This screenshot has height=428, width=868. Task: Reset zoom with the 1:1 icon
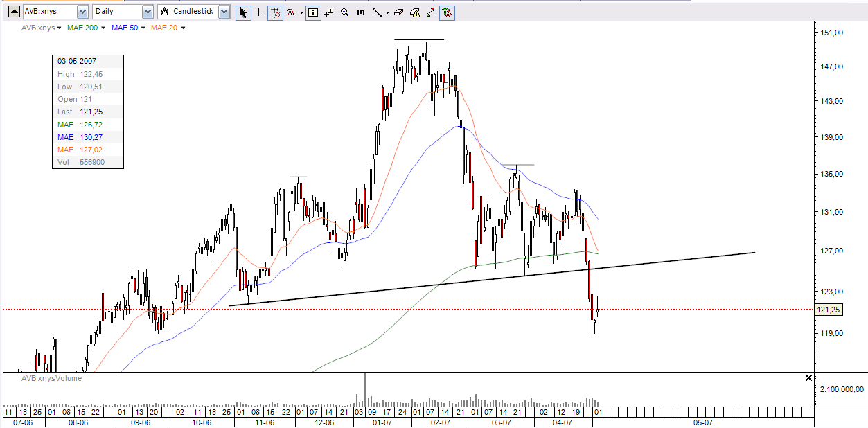click(360, 12)
